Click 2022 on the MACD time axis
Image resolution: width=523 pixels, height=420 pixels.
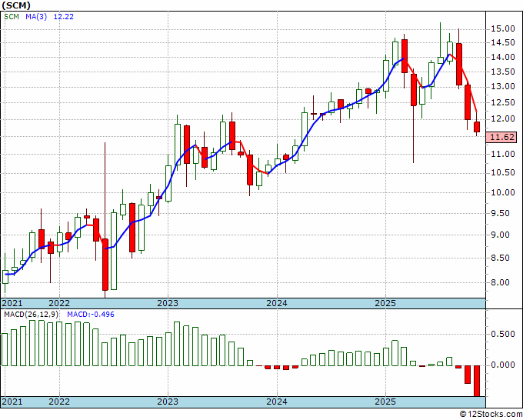(x=59, y=402)
